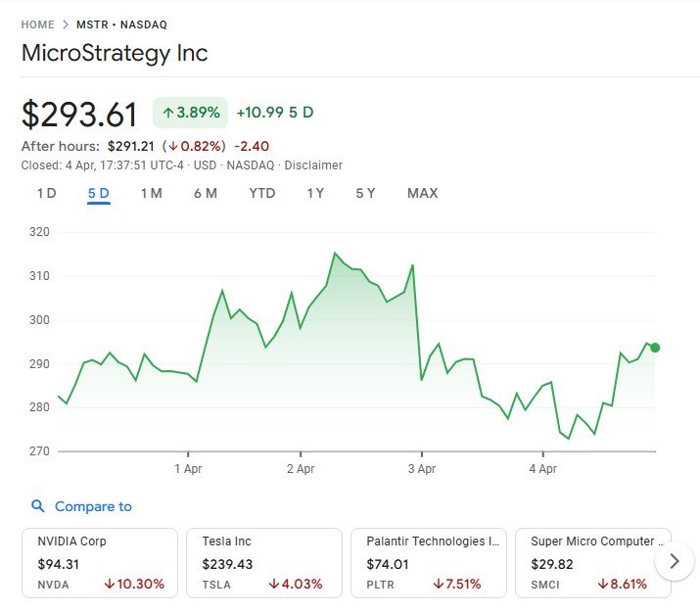Click the after-hours red down arrow

173,146
